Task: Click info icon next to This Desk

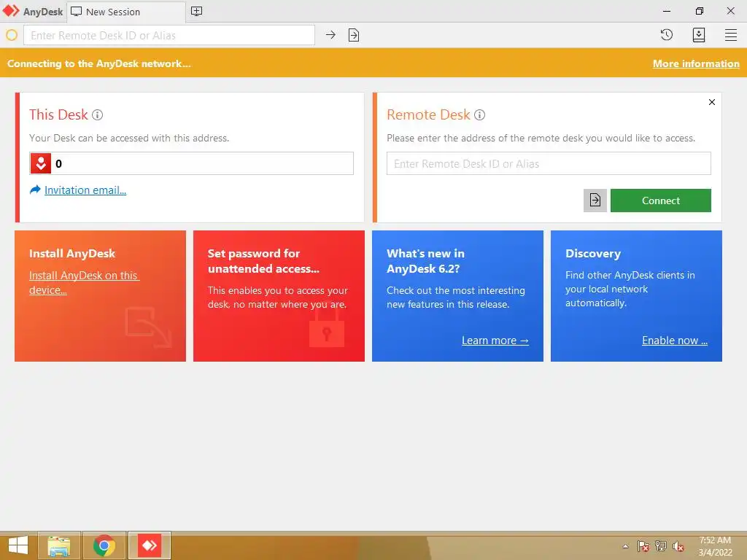Action: pyautogui.click(x=97, y=114)
